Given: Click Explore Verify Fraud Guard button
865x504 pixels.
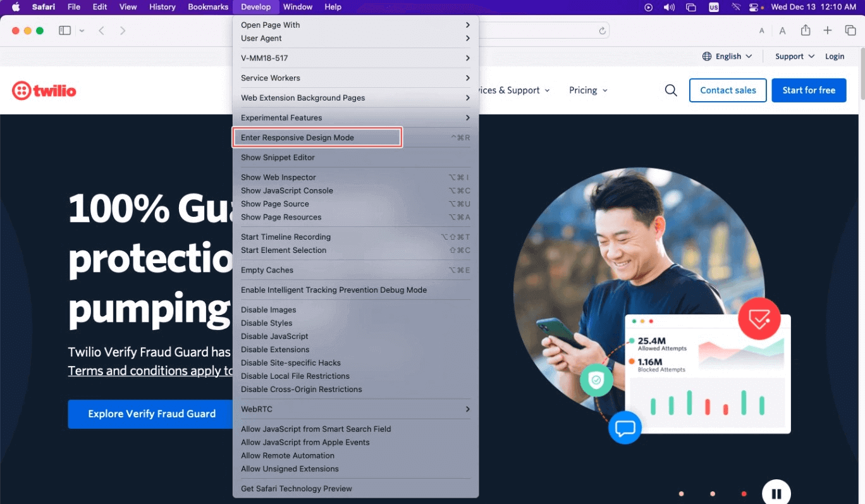Looking at the screenshot, I should pos(152,414).
